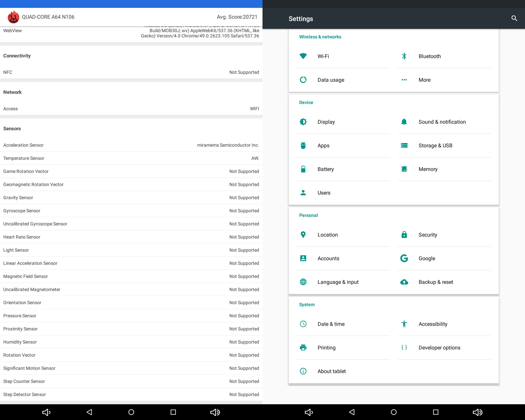
Task: Select the Heart Rate Sensor row
Action: (x=131, y=237)
